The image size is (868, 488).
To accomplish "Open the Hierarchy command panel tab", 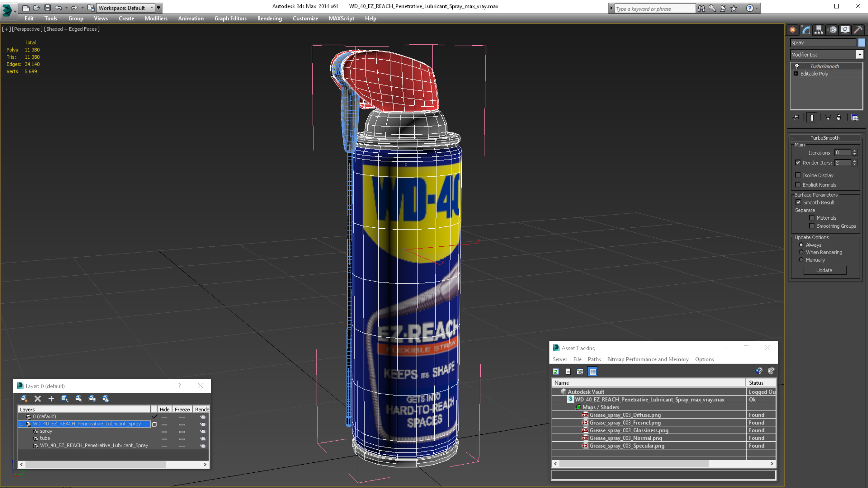I will tap(819, 30).
